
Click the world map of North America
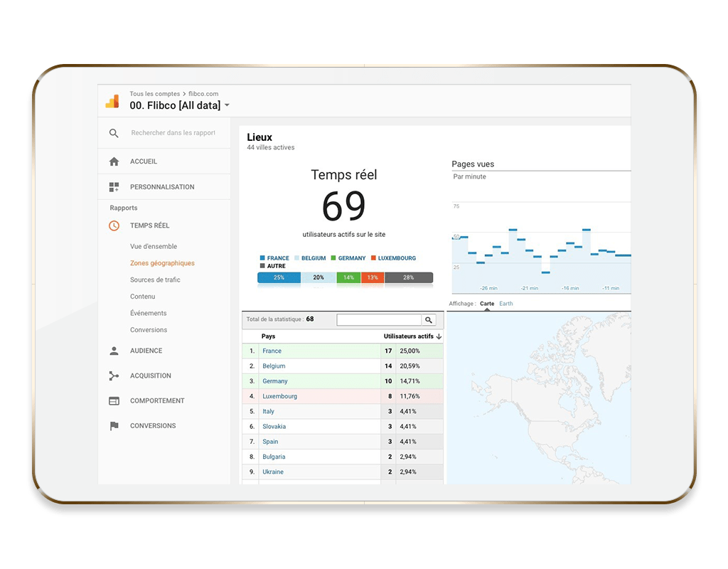pos(539,398)
